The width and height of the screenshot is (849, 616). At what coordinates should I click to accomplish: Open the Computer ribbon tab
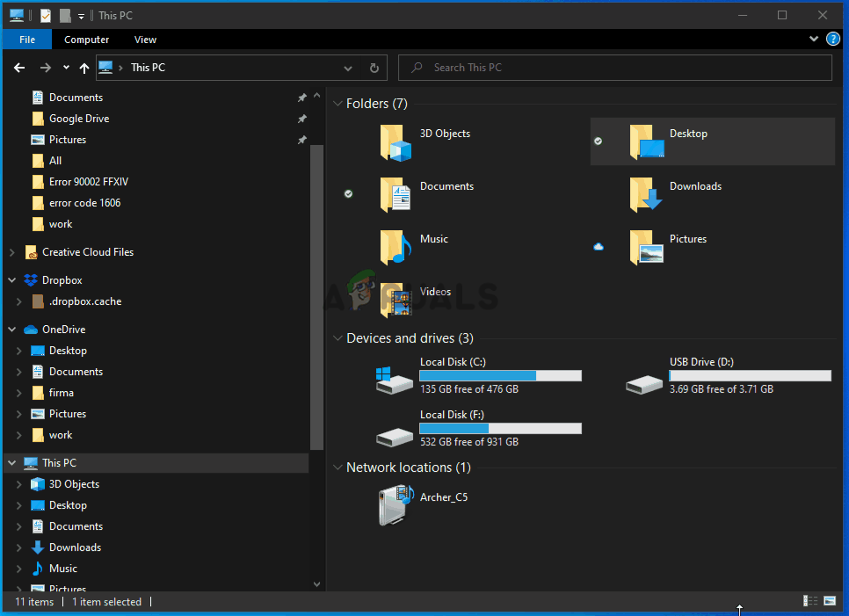tap(87, 40)
